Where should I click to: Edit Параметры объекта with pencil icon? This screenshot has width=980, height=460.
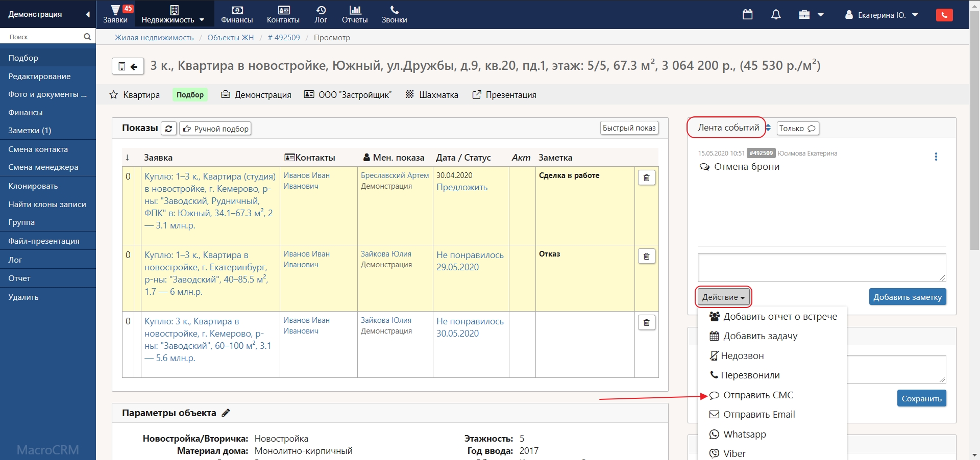click(226, 413)
